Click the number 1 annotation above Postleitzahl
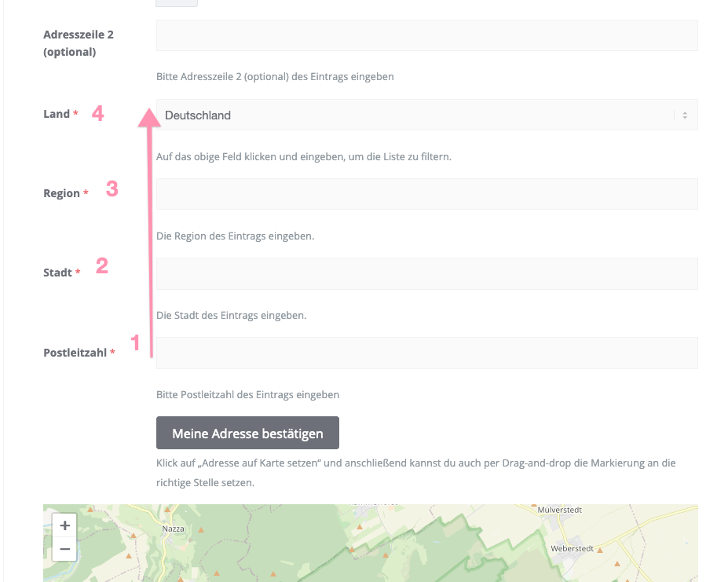 coord(136,342)
